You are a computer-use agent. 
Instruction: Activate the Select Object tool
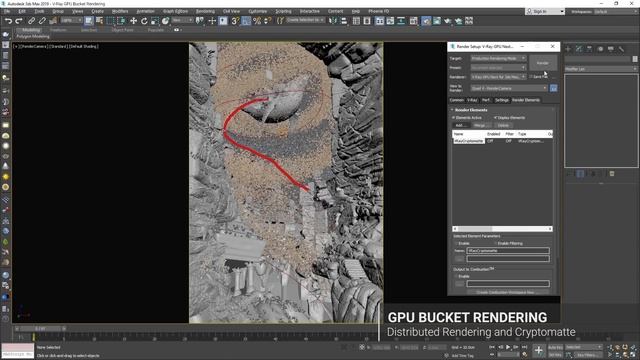point(89,21)
